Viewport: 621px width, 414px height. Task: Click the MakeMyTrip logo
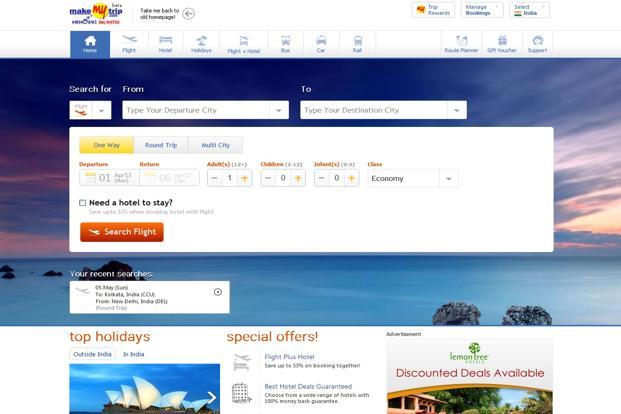[x=95, y=13]
